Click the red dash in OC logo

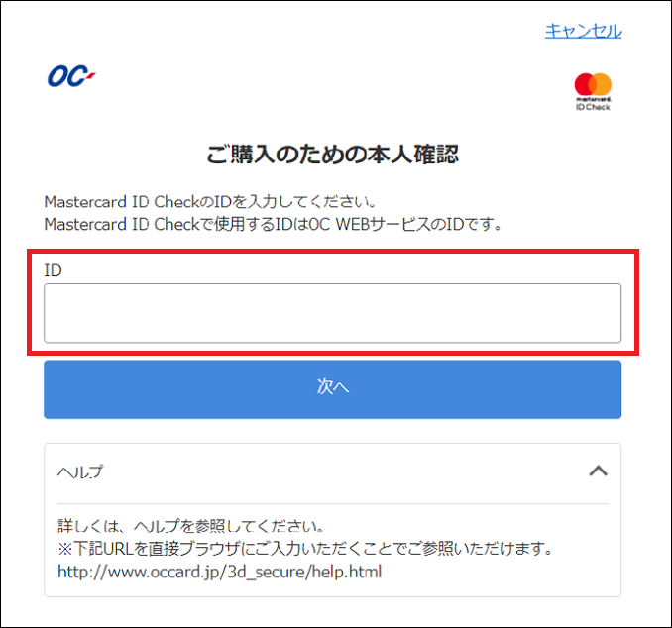(91, 76)
